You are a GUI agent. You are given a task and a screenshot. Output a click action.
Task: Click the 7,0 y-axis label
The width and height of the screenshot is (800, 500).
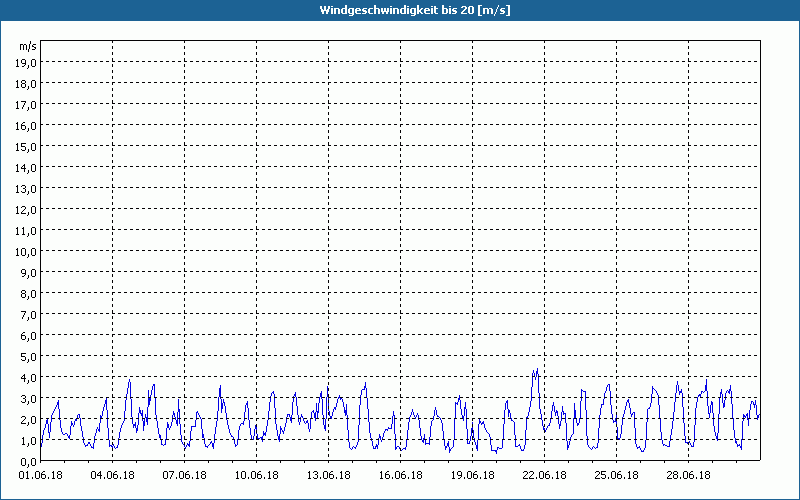[x=30, y=315]
